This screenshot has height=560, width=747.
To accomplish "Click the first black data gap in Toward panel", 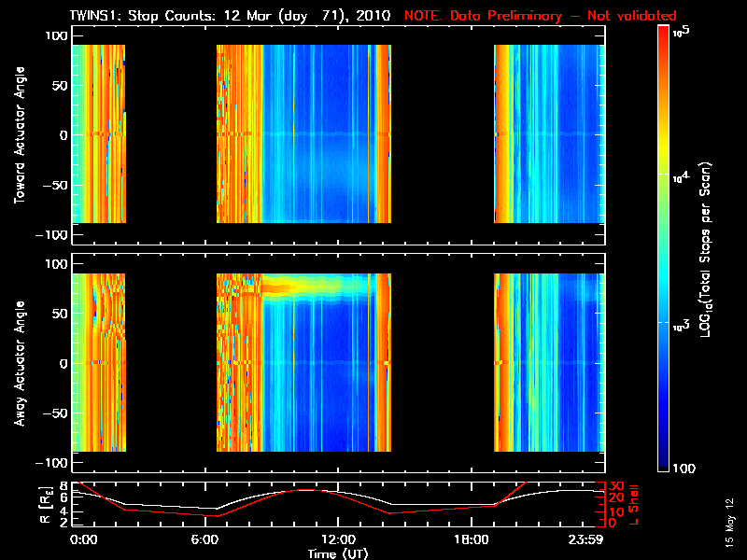I will 171,134.
